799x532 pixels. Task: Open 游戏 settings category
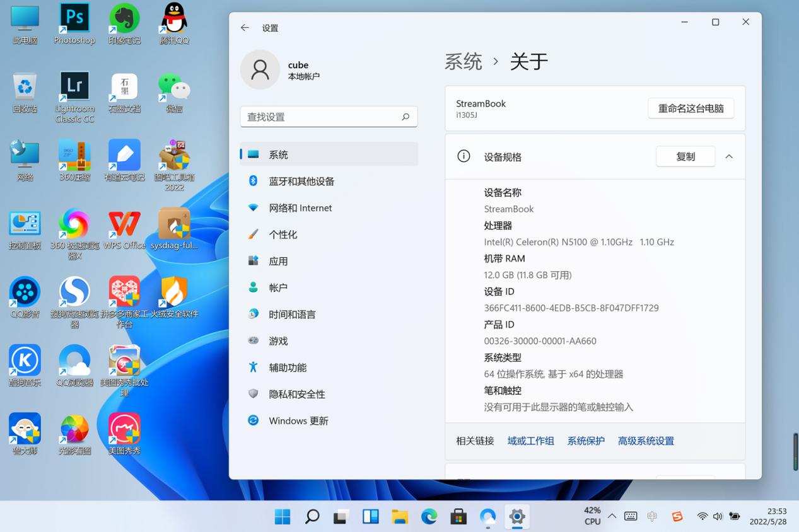329,341
